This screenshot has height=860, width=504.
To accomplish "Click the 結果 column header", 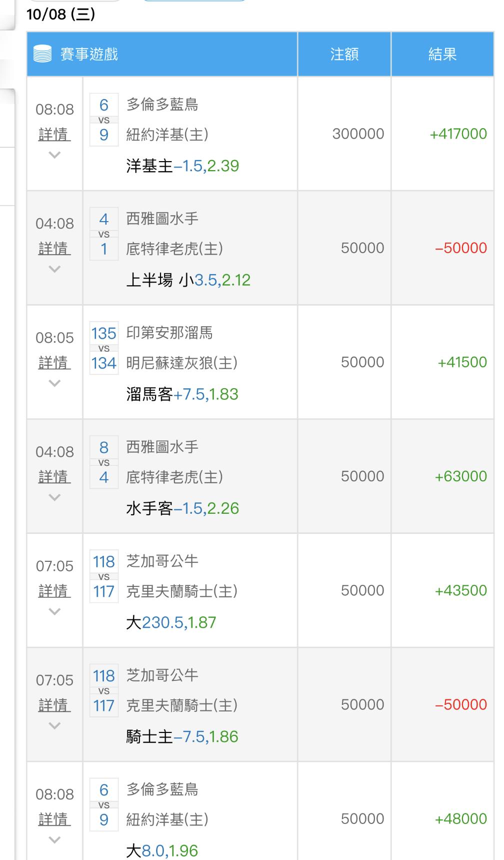I will [442, 54].
